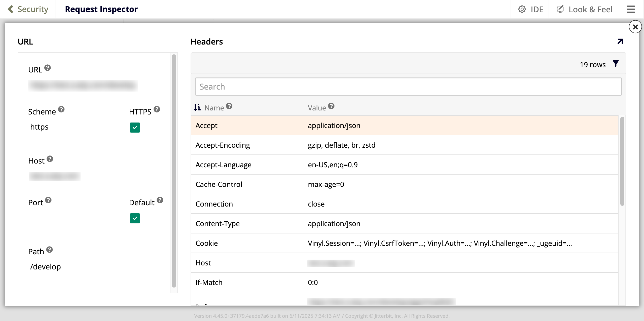Open the hamburger menu in top bar
This screenshot has width=644, height=321.
click(x=631, y=9)
